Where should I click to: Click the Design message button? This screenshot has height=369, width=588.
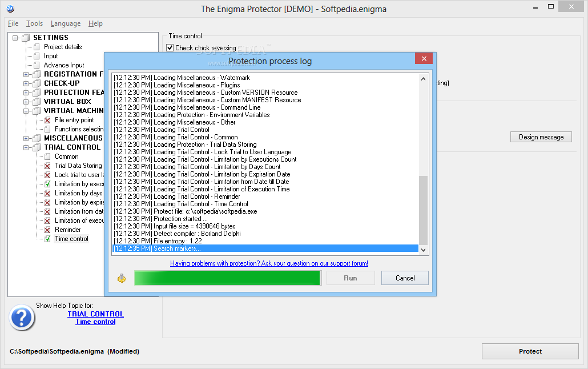tap(541, 137)
